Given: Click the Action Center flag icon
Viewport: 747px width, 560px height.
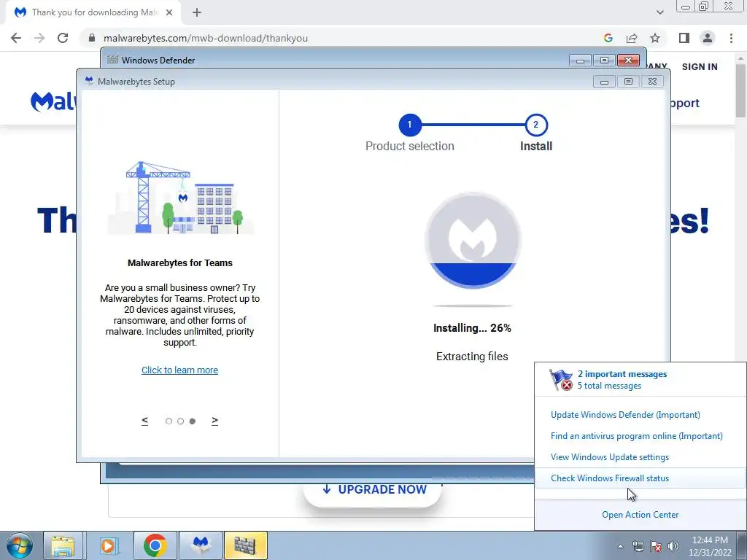Looking at the screenshot, I should click(561, 379).
